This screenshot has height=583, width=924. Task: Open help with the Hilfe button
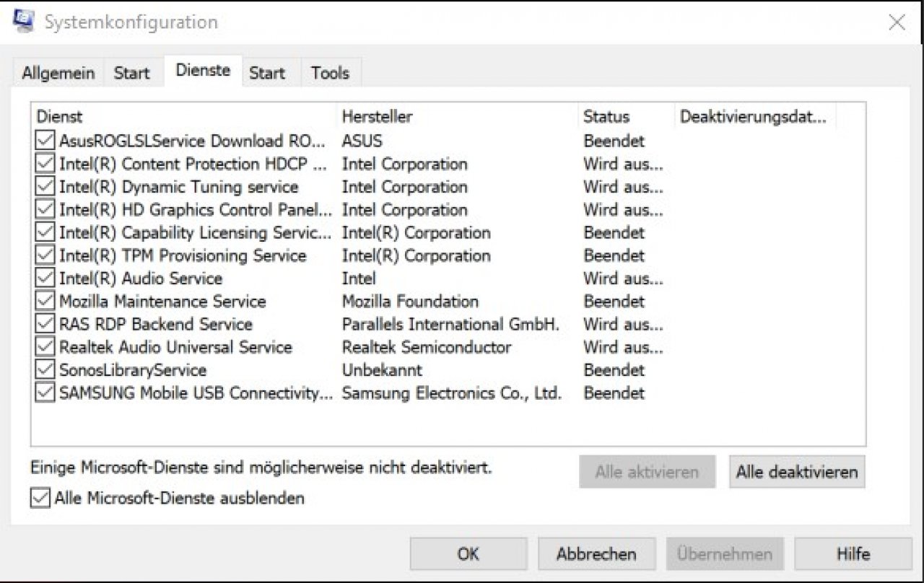(853, 554)
